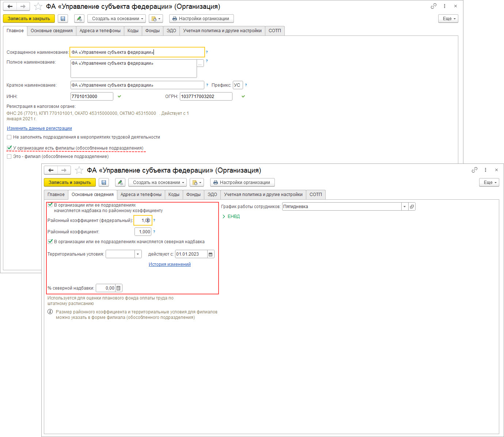Open История изменений link

point(170,264)
